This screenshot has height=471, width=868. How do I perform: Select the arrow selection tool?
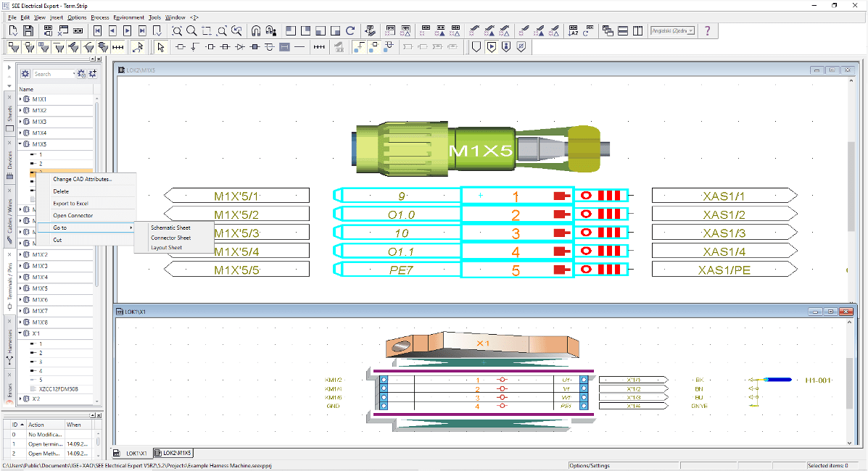[161, 46]
